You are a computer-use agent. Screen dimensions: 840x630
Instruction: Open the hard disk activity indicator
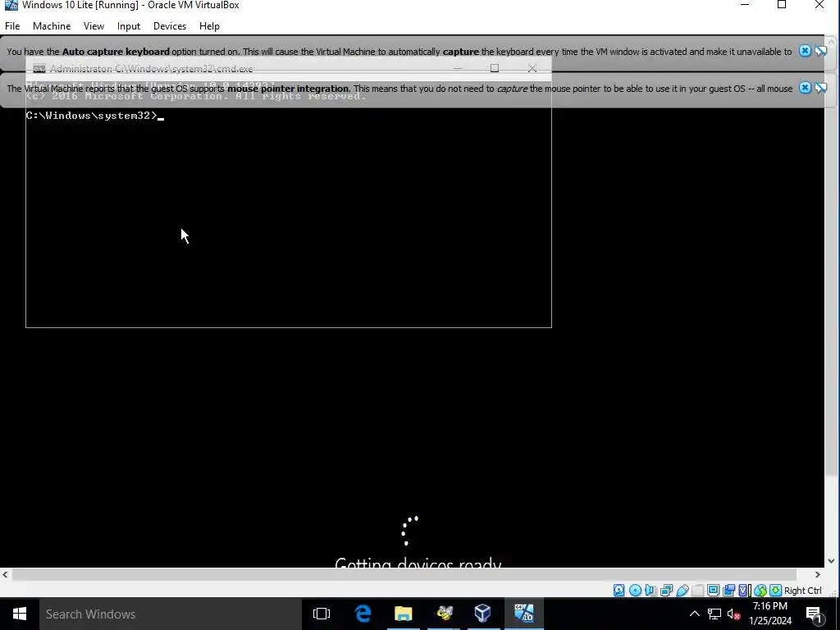pyautogui.click(x=619, y=591)
